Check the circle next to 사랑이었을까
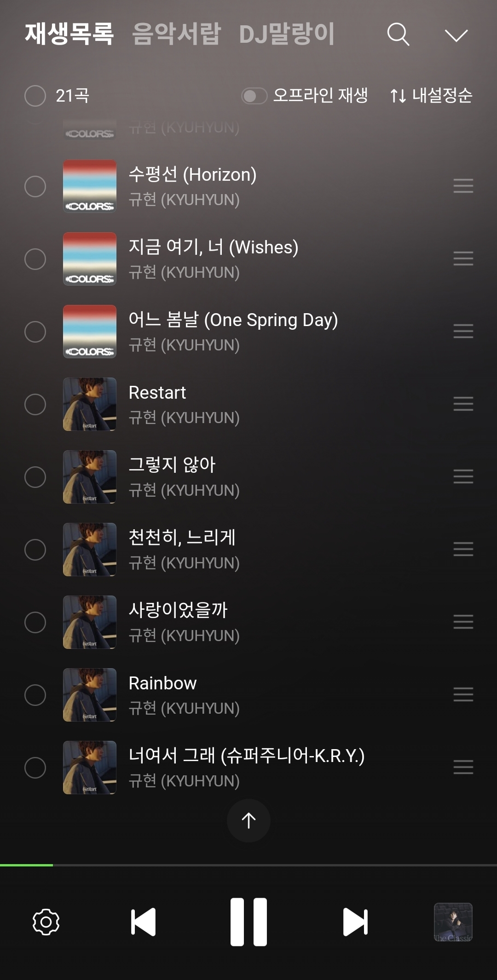497x980 pixels. coord(35,622)
